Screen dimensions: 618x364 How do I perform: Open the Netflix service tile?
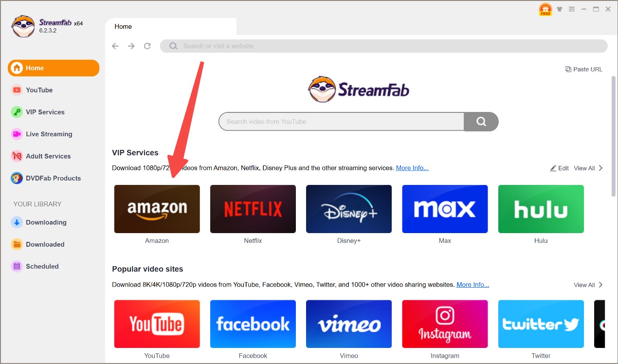pos(253,209)
